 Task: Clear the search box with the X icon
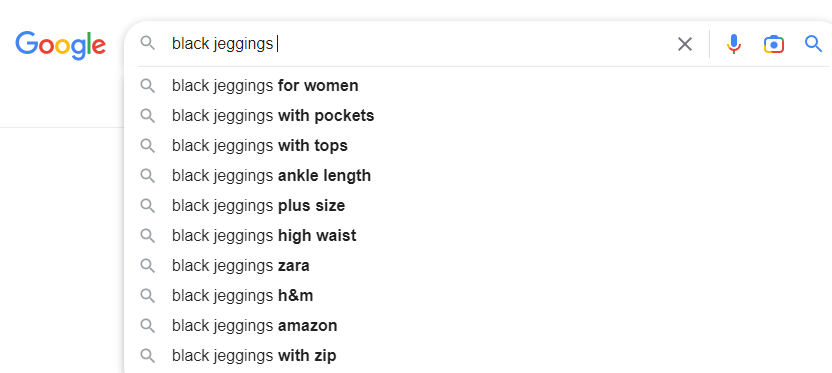tap(685, 44)
